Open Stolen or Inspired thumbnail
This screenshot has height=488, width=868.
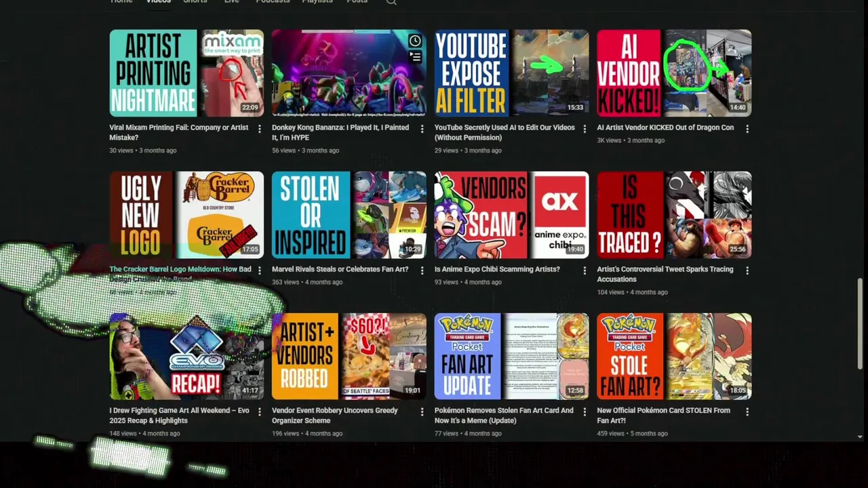[349, 215]
